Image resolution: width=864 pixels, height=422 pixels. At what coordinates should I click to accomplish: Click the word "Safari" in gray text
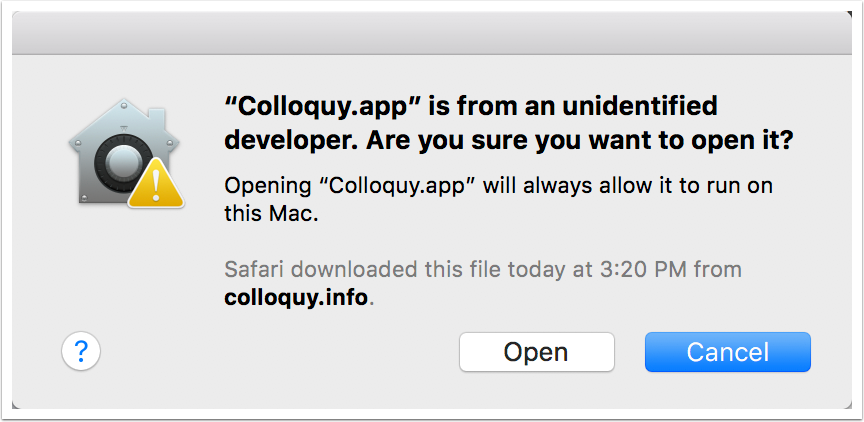(253, 270)
